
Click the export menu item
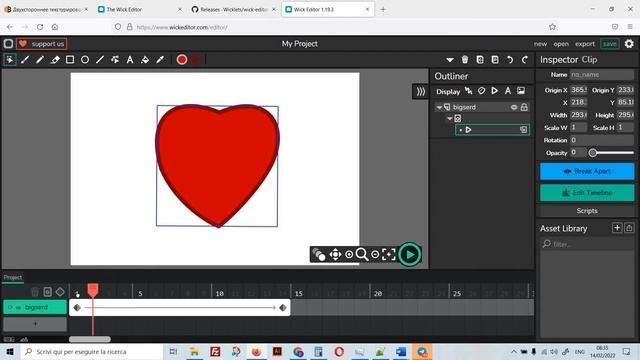[x=585, y=44]
